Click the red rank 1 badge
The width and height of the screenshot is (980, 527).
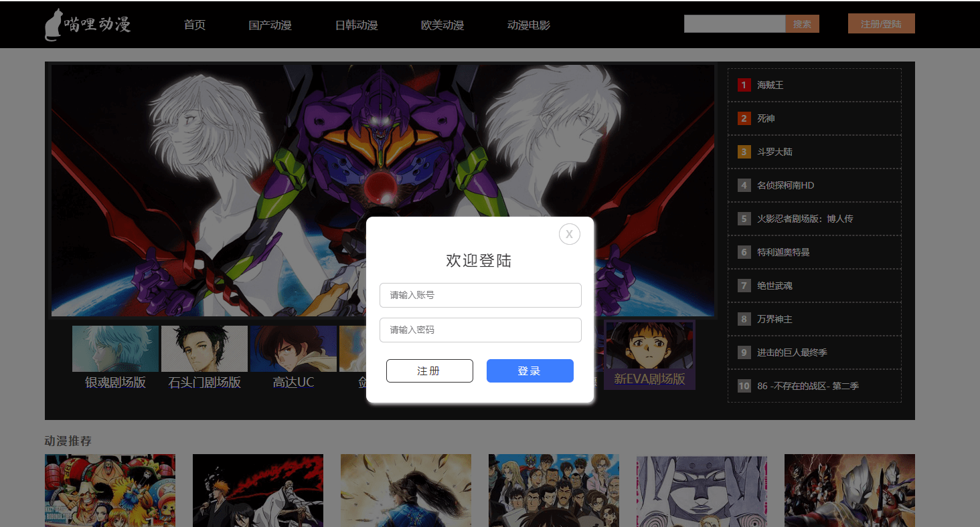(x=744, y=85)
